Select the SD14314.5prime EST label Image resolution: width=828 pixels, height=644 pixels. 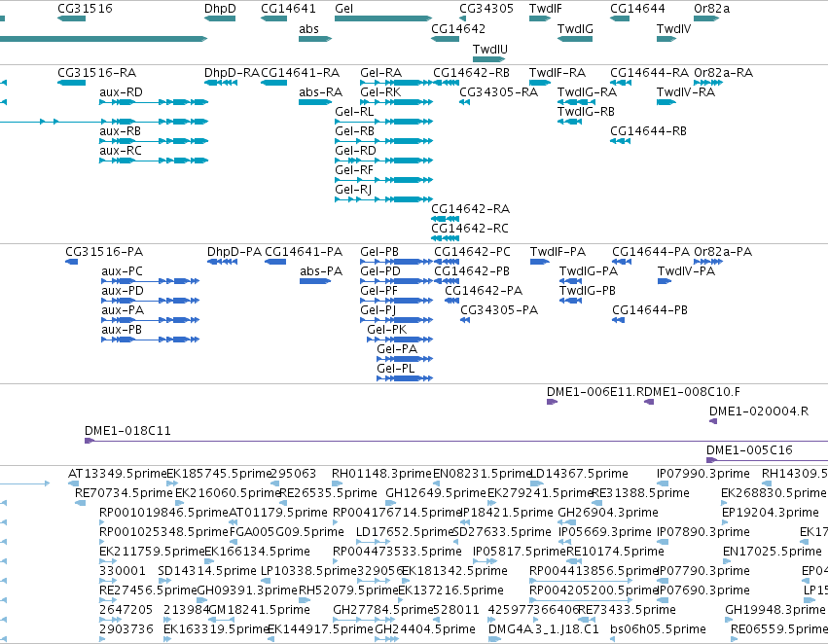click(207, 571)
